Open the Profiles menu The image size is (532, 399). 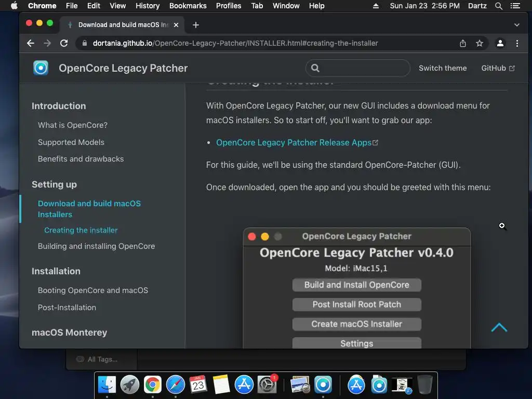(x=229, y=6)
